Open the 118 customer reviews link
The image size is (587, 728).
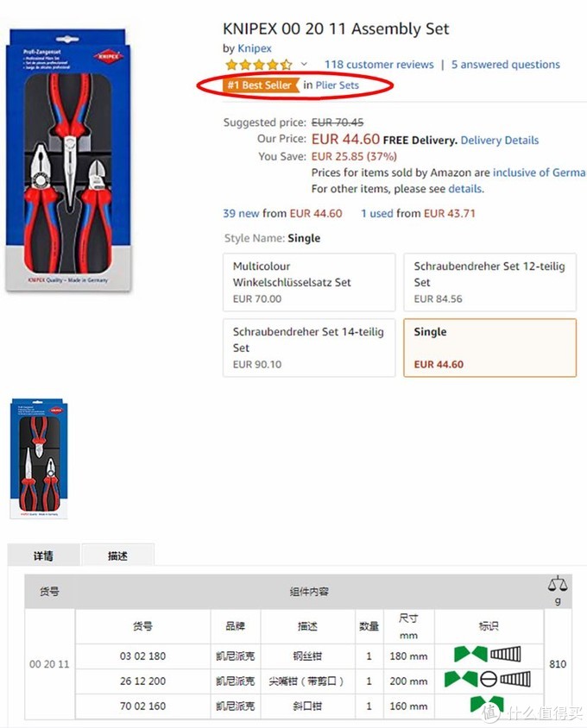379,65
